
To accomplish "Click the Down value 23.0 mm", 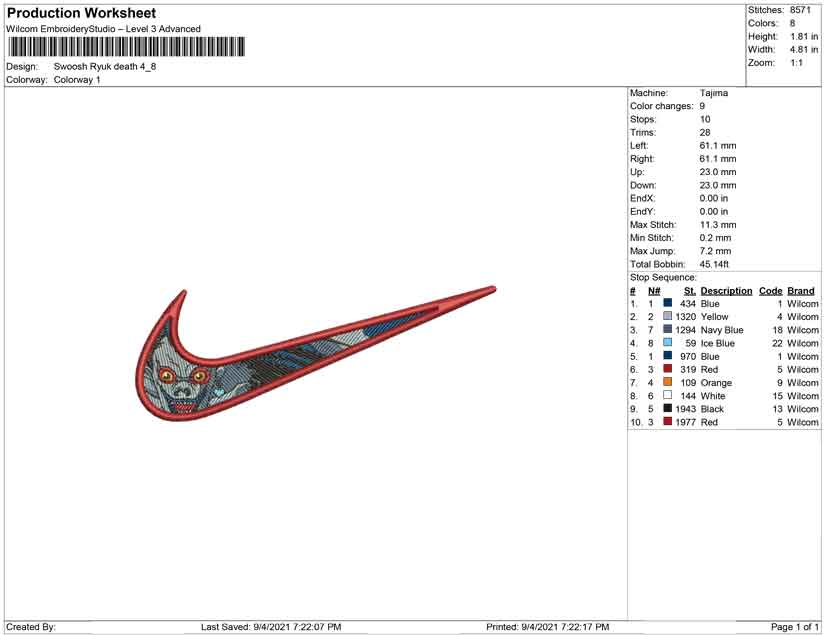I will 718,185.
